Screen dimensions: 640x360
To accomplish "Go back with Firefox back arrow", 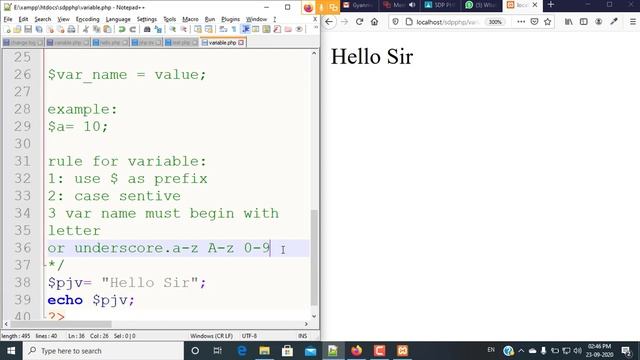I will [x=329, y=22].
